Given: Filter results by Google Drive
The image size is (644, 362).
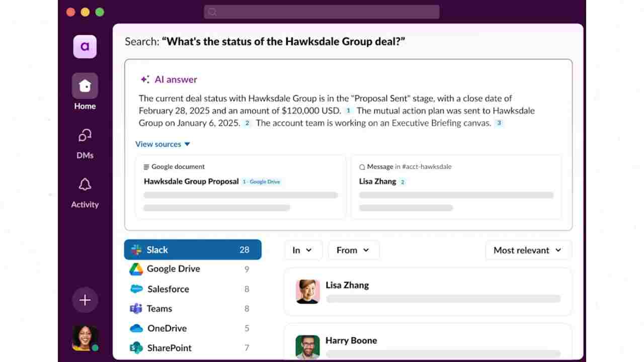Looking at the screenshot, I should coord(173,268).
